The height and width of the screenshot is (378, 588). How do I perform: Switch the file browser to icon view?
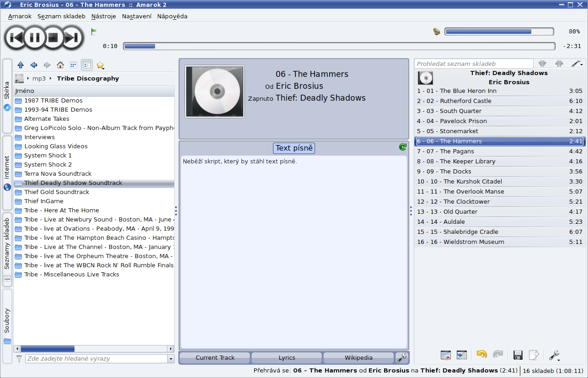click(73, 65)
